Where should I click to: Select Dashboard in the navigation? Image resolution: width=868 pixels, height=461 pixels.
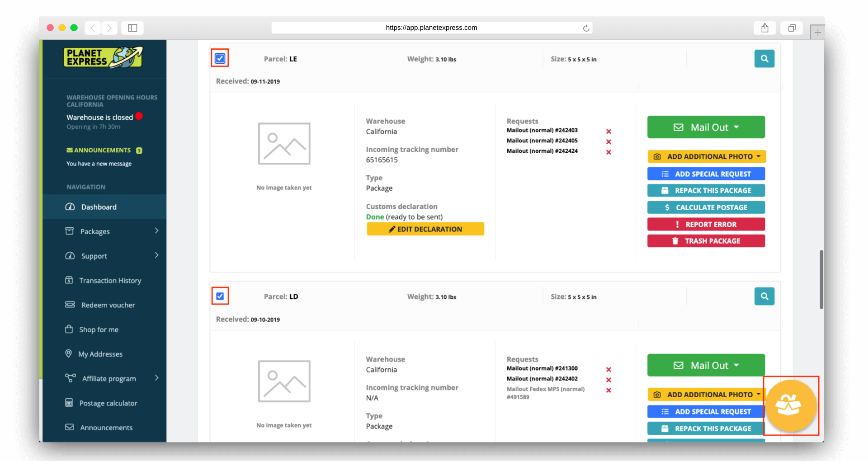coord(98,207)
